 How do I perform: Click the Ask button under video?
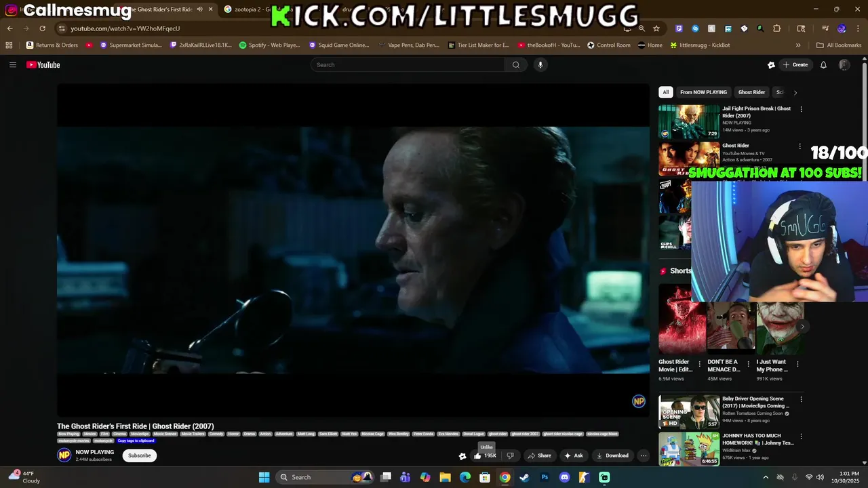pyautogui.click(x=574, y=455)
